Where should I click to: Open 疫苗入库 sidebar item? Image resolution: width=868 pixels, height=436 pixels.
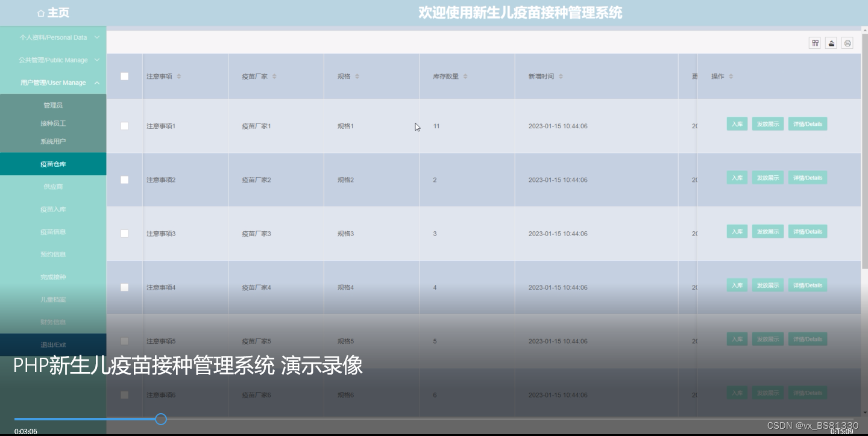53,209
